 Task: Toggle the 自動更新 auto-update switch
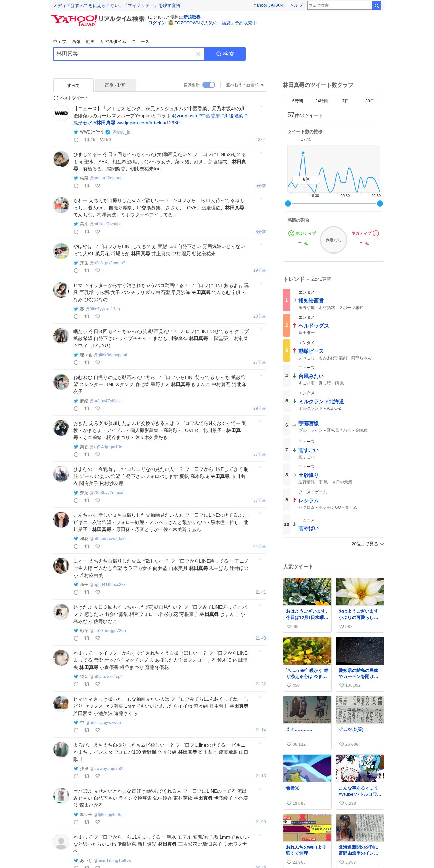[x=209, y=85]
